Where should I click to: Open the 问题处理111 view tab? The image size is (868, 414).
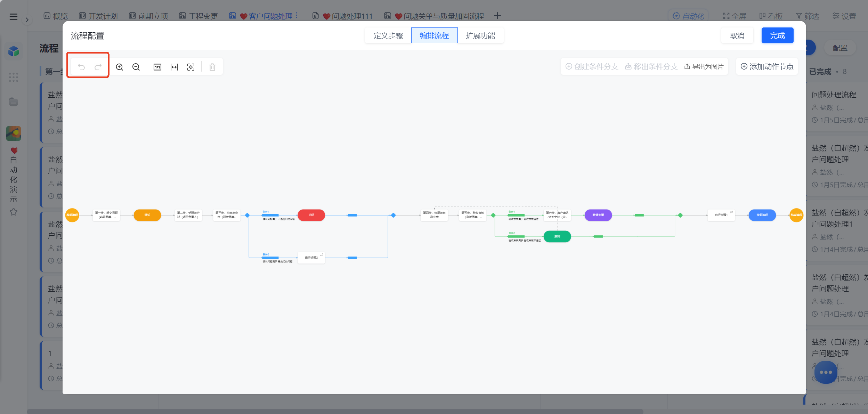(342, 16)
